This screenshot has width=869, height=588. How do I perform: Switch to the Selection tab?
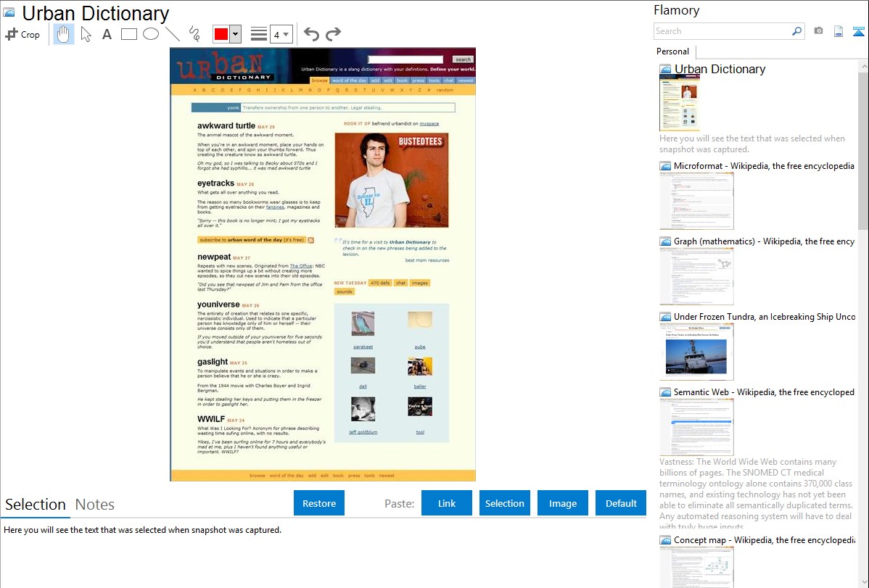36,505
